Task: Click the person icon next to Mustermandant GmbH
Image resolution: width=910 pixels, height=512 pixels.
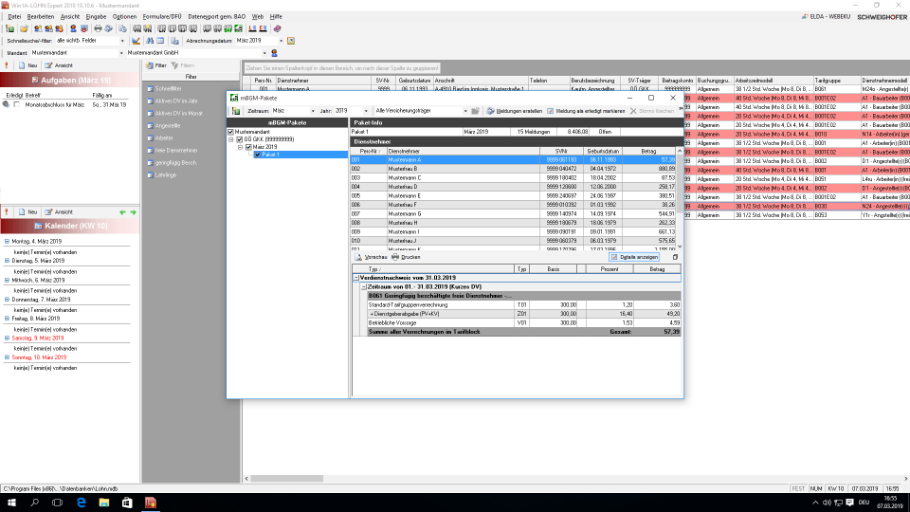Action: pos(275,53)
